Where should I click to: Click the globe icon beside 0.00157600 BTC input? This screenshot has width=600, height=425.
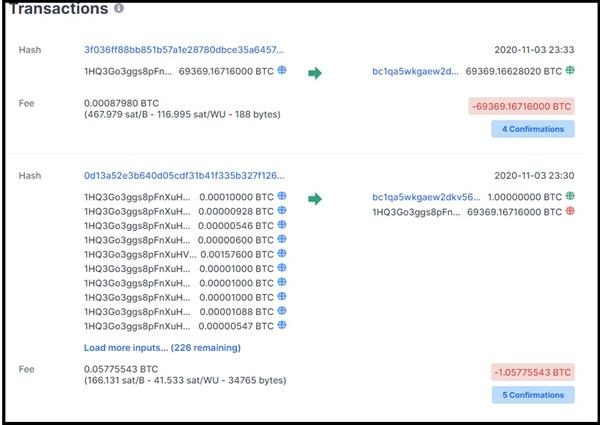click(282, 253)
